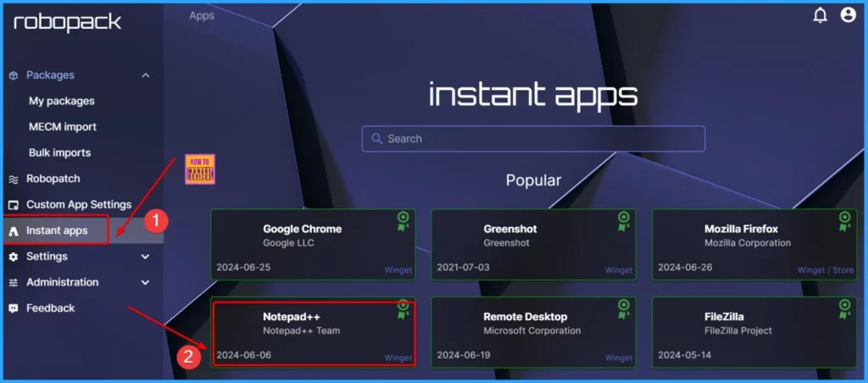Open MECM import
Viewport: 868px width, 383px height.
(x=63, y=127)
